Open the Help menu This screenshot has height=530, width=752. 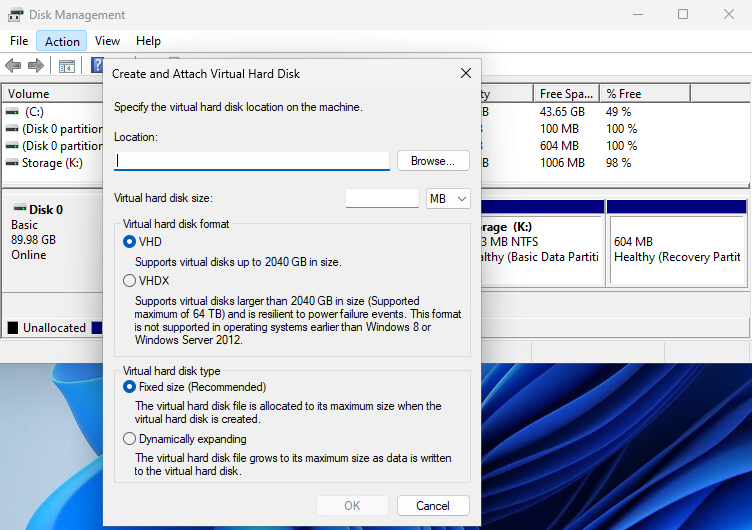coord(148,41)
